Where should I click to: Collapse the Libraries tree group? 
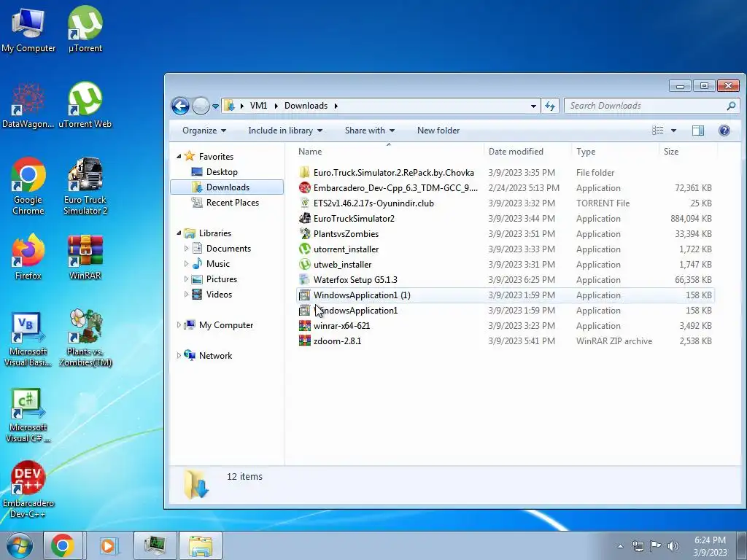[179, 233]
